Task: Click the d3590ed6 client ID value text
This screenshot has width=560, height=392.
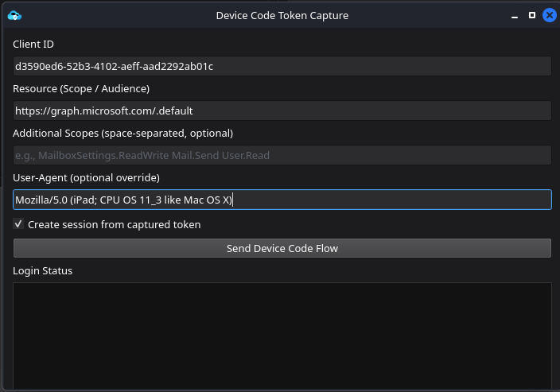Action: 114,66
